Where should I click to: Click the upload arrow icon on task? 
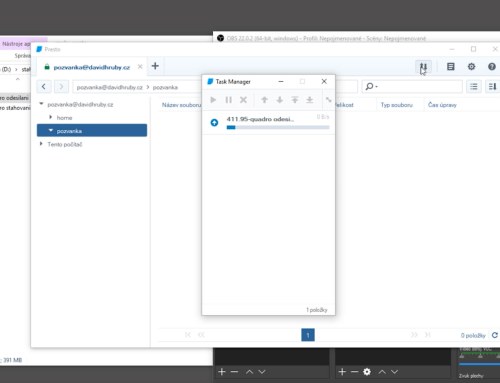[214, 123]
